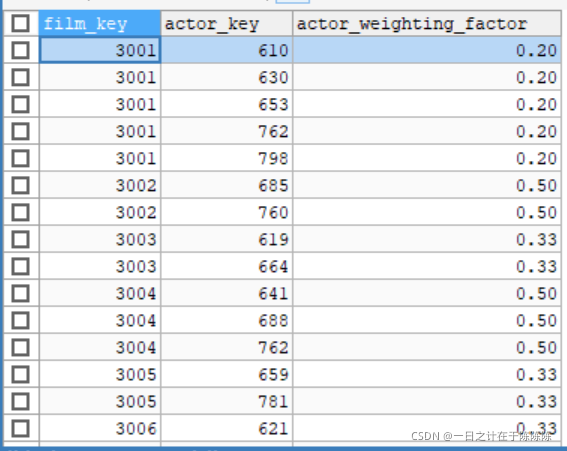Image resolution: width=567 pixels, height=451 pixels.
Task: Check row of film 3004 actor 762
Action: click(x=20, y=347)
